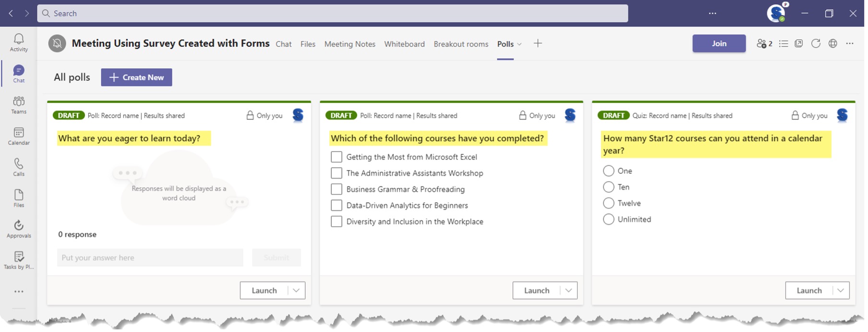
Task: Click 'Which of the following courses' question
Action: [x=437, y=138]
